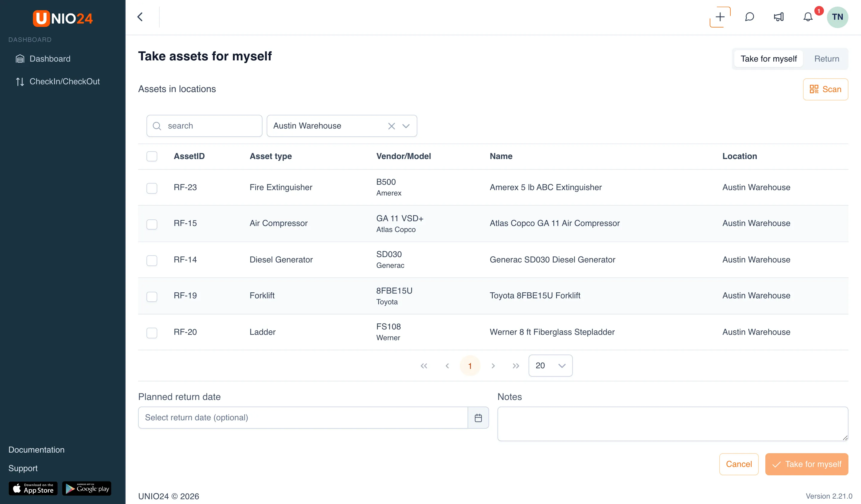Open the notifications bell
The height and width of the screenshot is (504, 861).
point(808,17)
